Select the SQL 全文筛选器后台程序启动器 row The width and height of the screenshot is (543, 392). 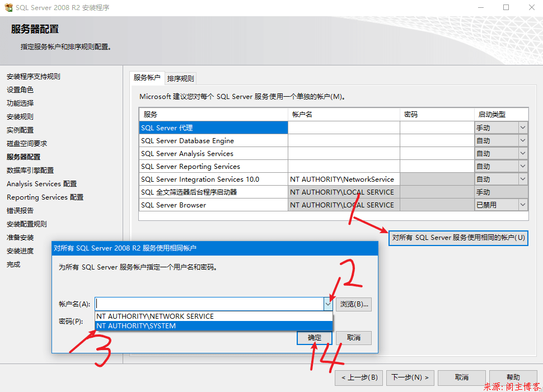point(213,192)
